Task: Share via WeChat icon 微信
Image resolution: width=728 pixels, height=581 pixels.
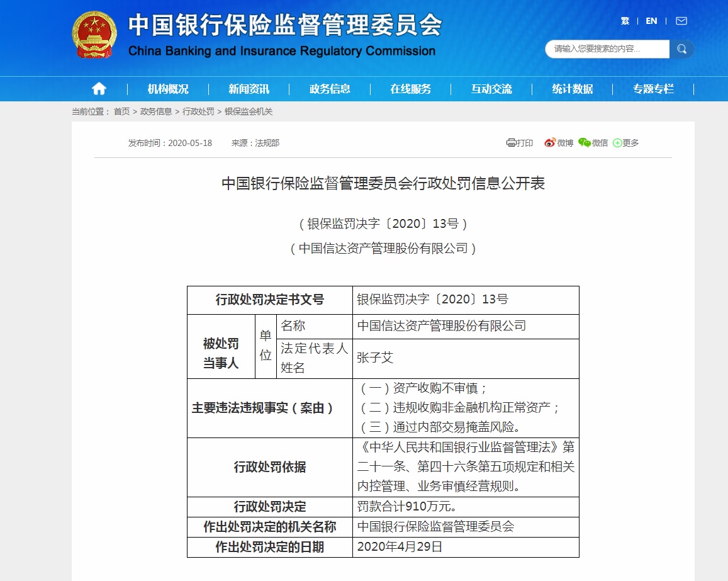Action: tap(593, 143)
